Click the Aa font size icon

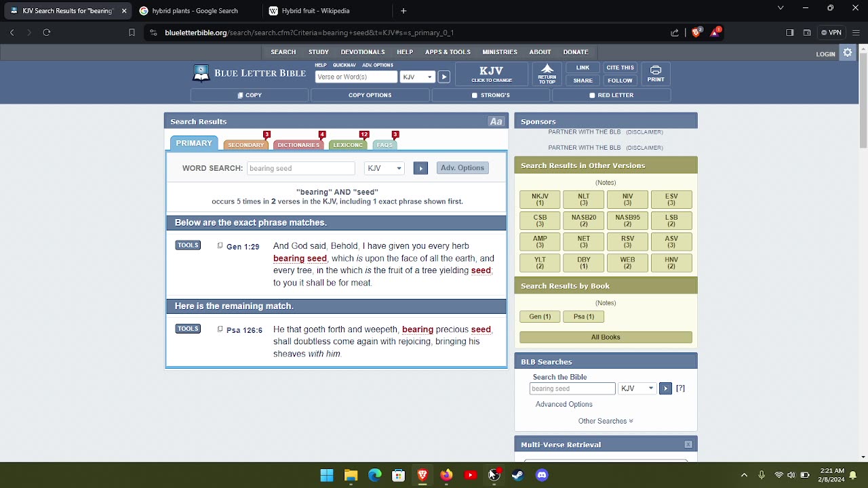click(496, 121)
